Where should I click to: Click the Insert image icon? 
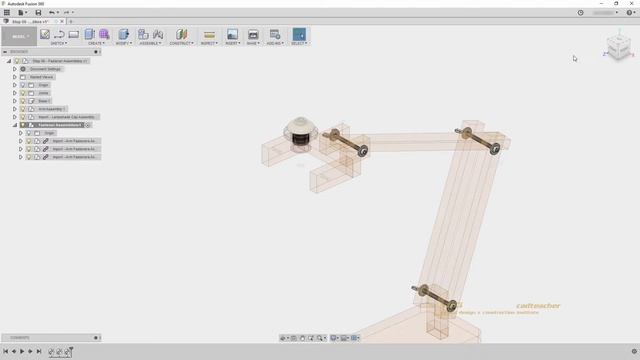click(232, 34)
